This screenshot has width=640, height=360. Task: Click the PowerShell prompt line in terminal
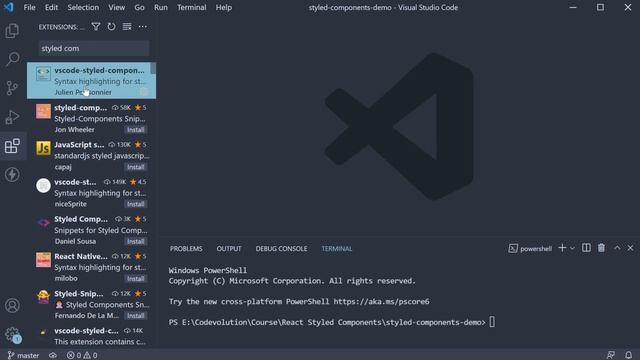pyautogui.click(x=331, y=322)
